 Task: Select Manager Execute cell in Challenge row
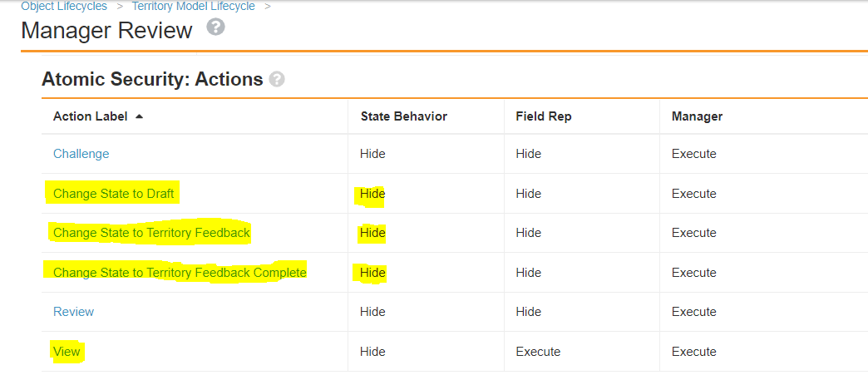(x=693, y=154)
